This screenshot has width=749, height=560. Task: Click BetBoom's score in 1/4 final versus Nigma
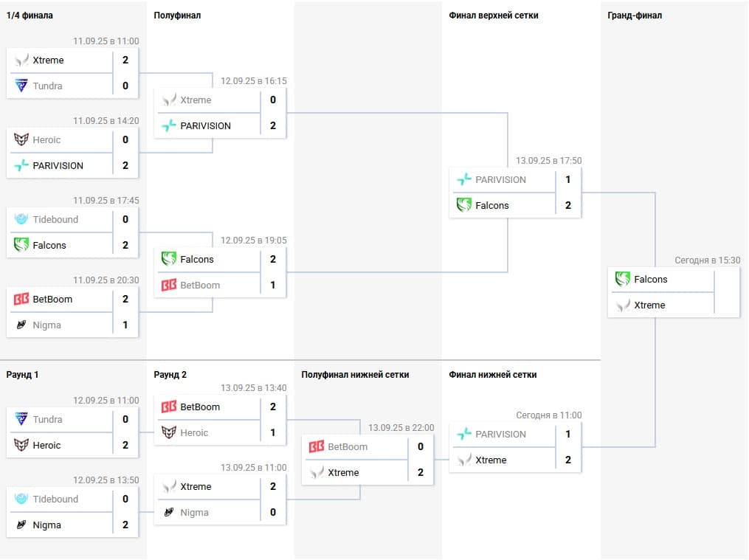[x=125, y=299]
